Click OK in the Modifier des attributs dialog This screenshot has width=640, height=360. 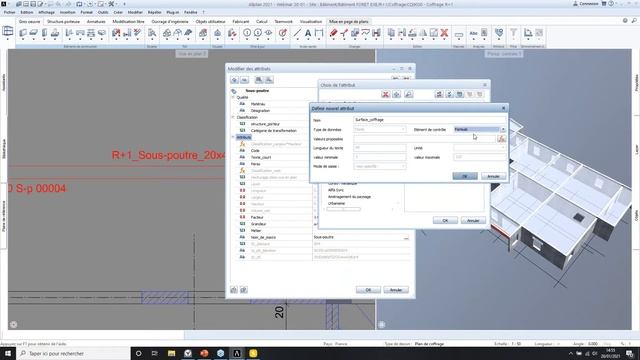tap(368, 290)
